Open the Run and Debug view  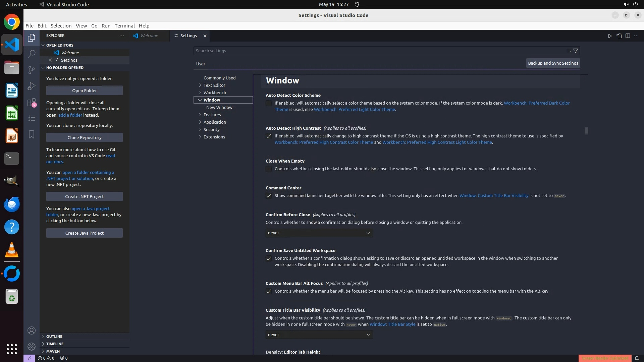[x=32, y=86]
